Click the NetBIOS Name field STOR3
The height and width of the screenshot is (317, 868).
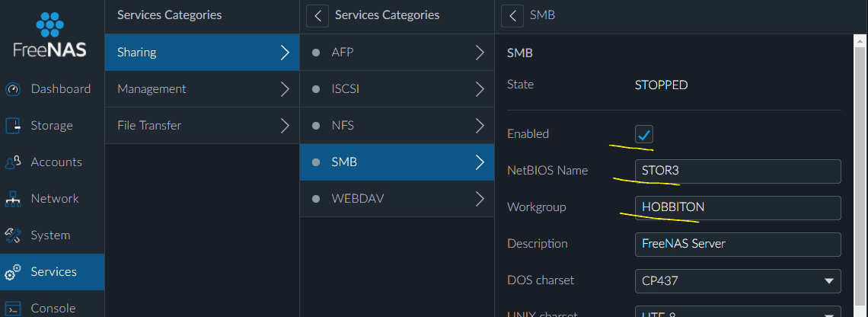tap(738, 171)
